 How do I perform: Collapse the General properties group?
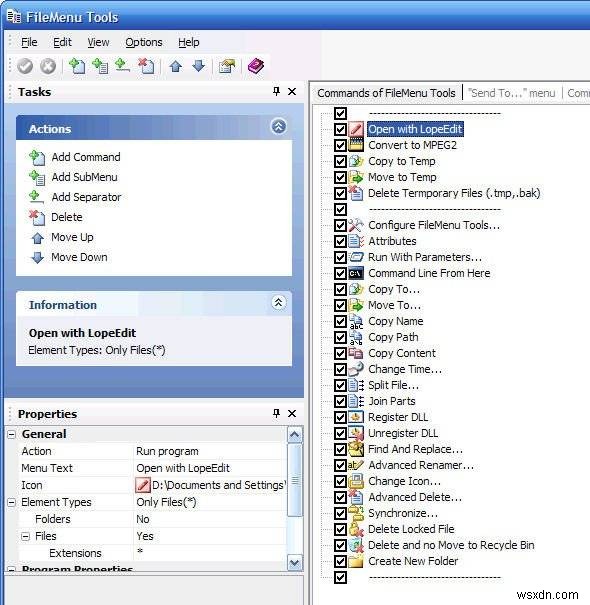[12, 434]
